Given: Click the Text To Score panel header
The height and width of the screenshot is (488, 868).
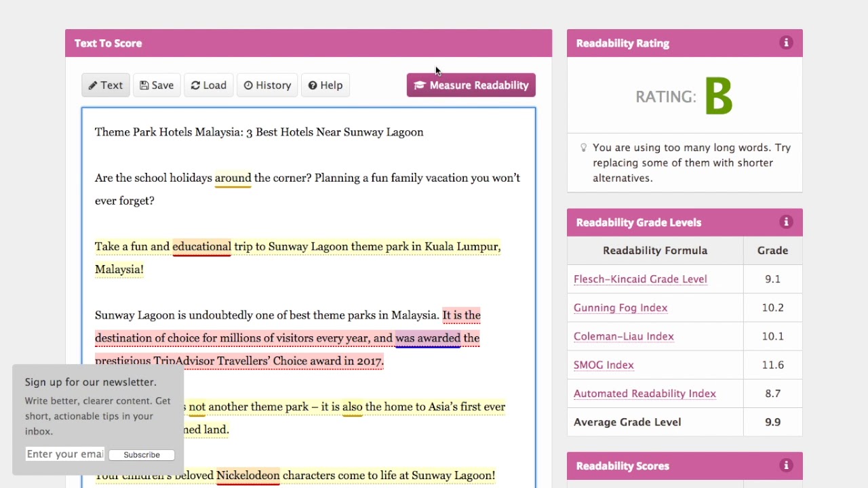Looking at the screenshot, I should (309, 43).
